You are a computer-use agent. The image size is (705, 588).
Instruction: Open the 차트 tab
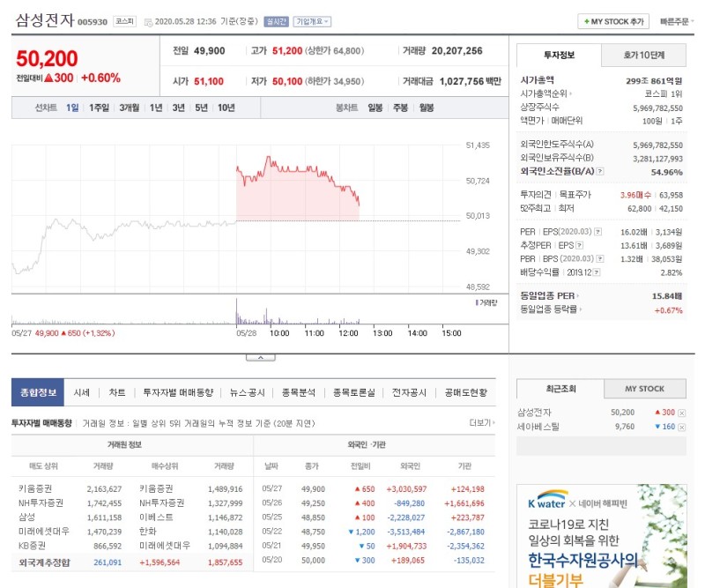click(117, 393)
